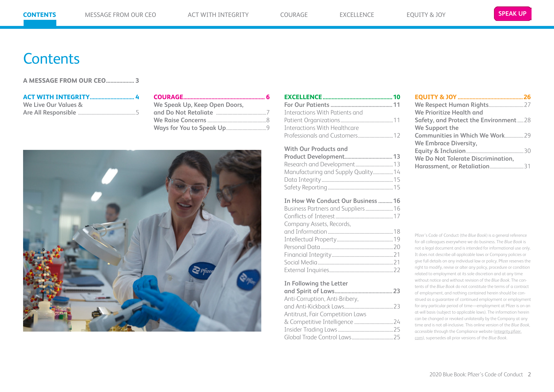Screen dimensions: 554x392
Task: Select footer '2020 Blue Book: Pfizer's Code of Conduct'
Action: coord(476,374)
